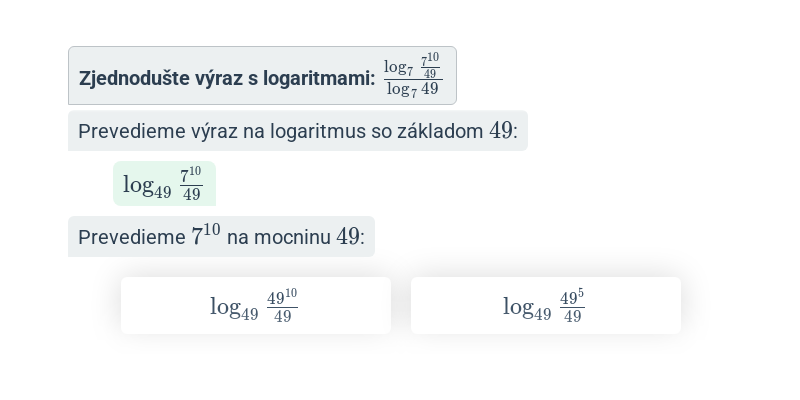Screen dimensions: 800x400
Task: Click the green highlighted log base 49 expression
Action: (164, 184)
